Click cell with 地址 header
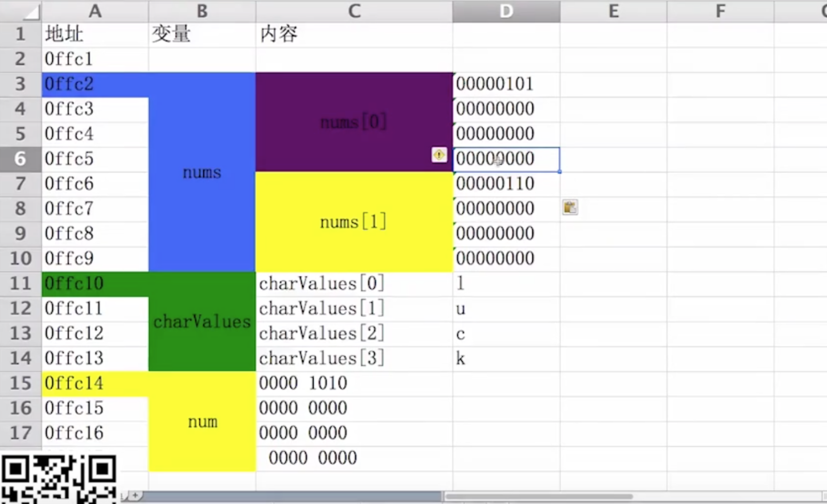The image size is (827, 504). tap(95, 34)
